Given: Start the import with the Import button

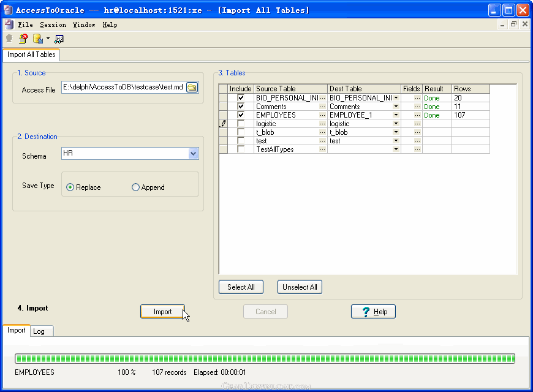Looking at the screenshot, I should [162, 311].
